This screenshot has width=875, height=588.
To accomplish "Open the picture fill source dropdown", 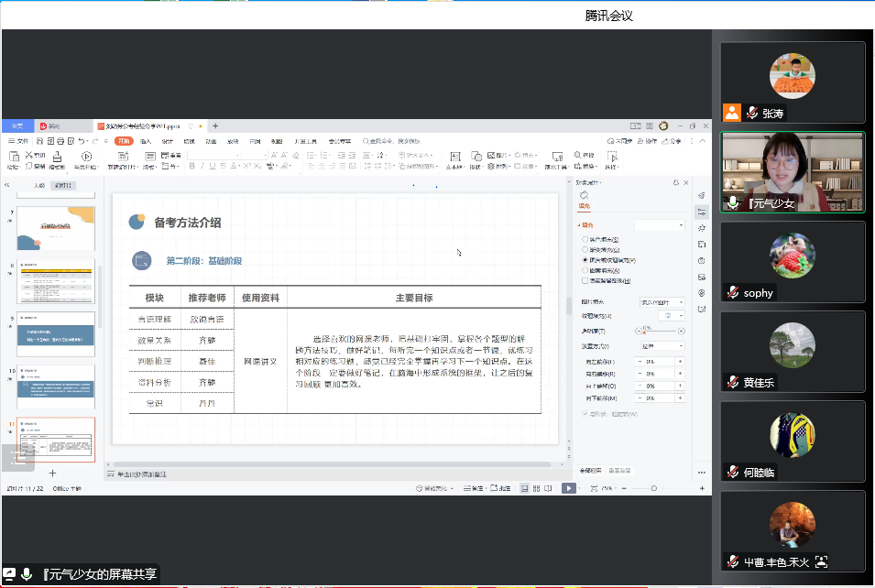I will (662, 302).
